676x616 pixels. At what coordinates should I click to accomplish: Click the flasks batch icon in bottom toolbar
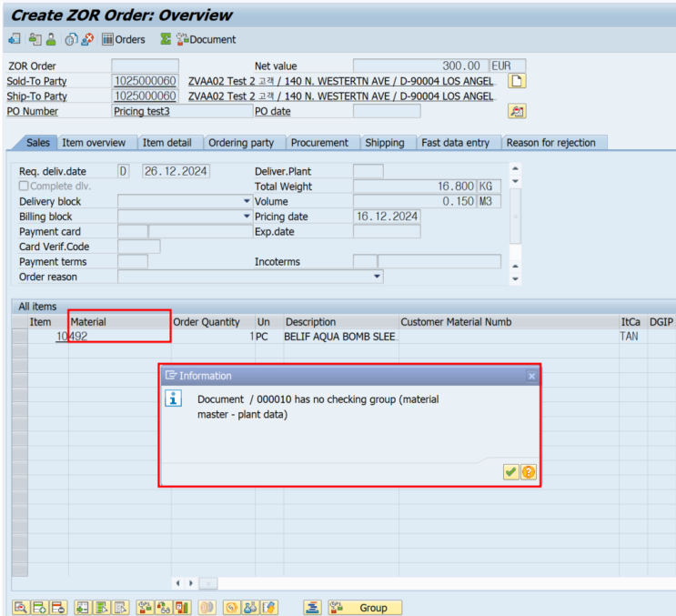coord(250,608)
